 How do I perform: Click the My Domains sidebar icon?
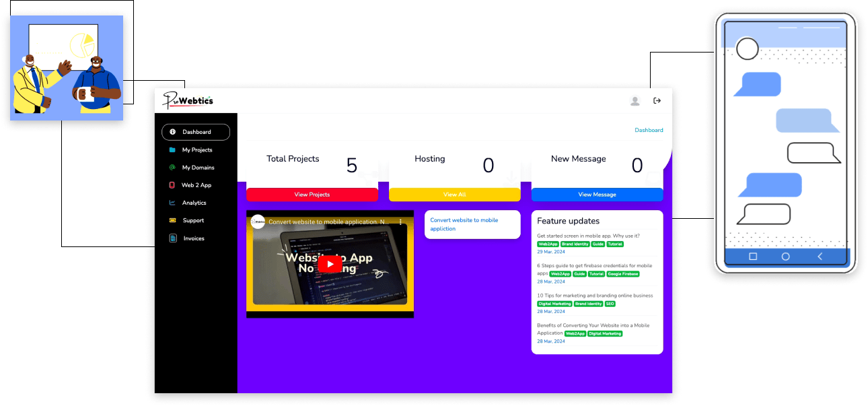(x=172, y=168)
